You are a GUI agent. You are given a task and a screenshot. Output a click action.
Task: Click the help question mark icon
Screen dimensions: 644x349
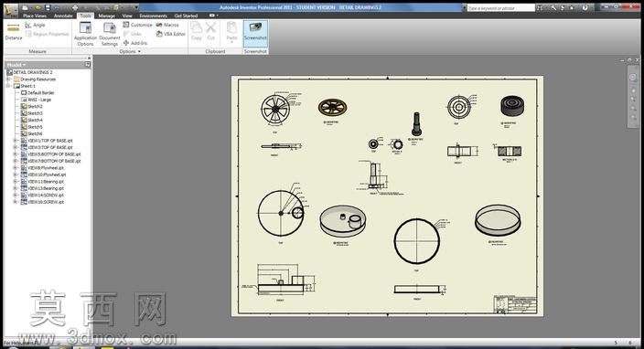tap(585, 8)
